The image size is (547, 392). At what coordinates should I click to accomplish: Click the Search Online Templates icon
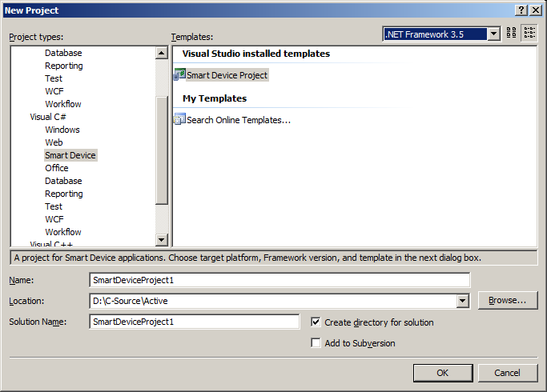[x=179, y=119]
